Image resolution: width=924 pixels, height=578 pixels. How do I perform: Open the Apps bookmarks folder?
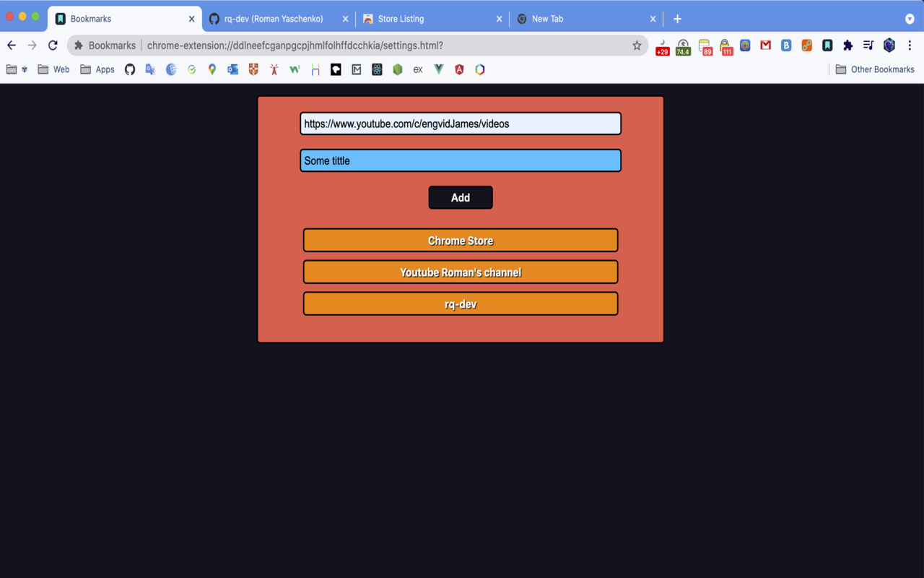[97, 69]
